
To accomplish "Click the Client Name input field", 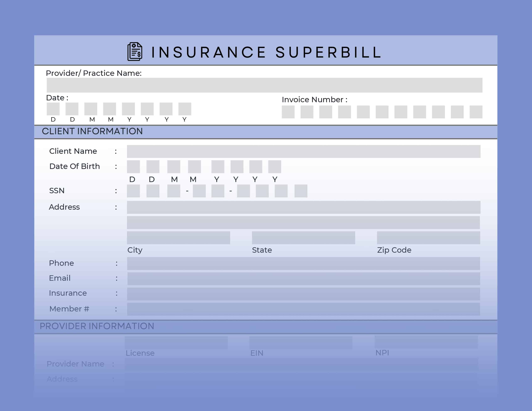I will 304,151.
